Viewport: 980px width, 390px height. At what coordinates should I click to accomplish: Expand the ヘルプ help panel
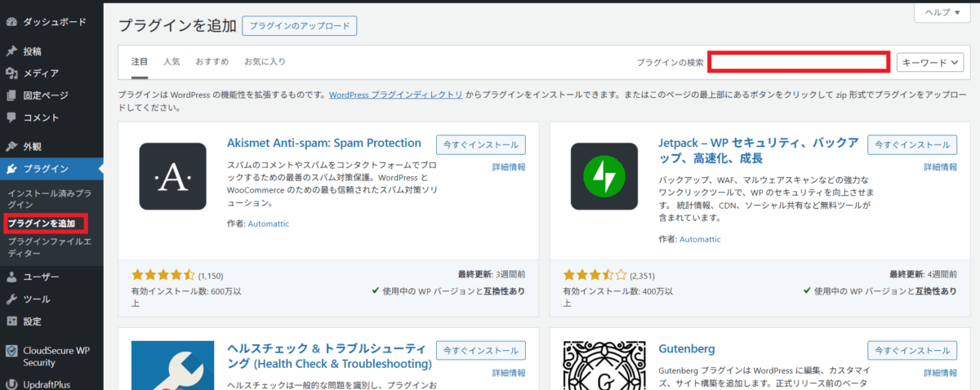947,14
